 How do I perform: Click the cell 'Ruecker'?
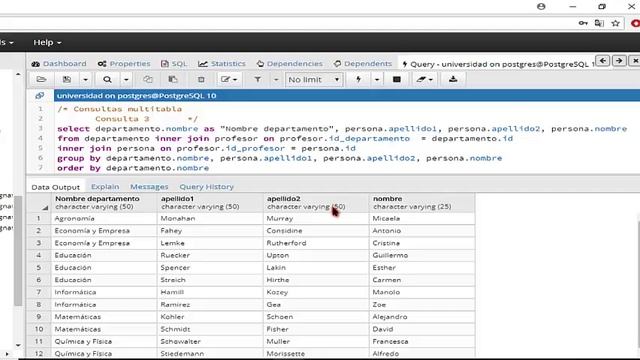pyautogui.click(x=210, y=255)
